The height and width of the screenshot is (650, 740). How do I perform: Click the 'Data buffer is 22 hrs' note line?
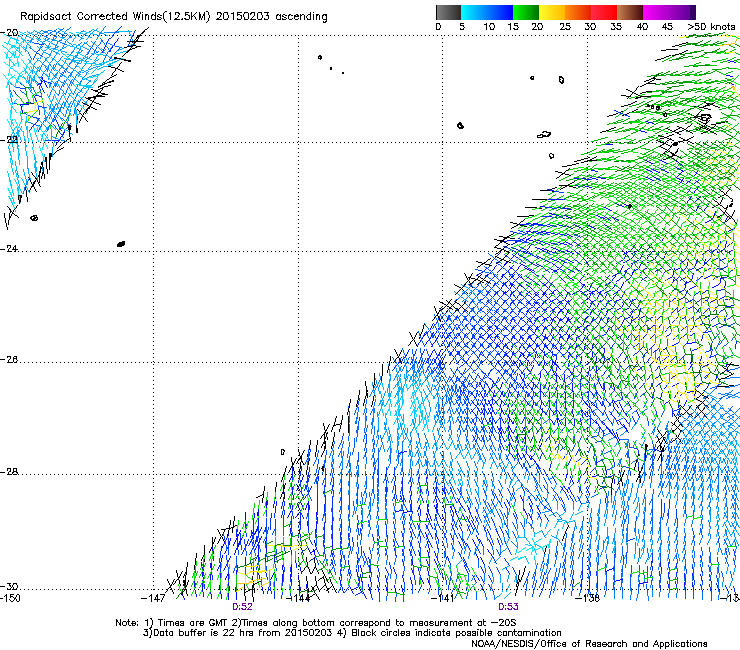pos(352,633)
